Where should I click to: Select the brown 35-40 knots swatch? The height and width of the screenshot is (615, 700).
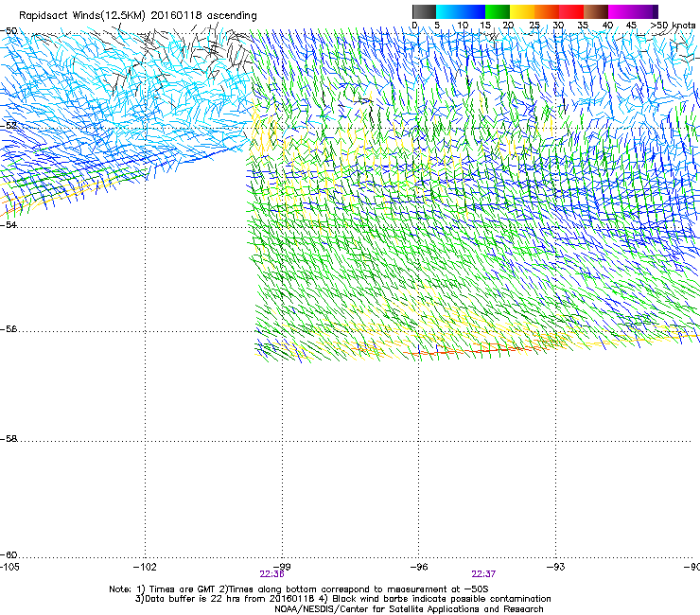pos(596,11)
